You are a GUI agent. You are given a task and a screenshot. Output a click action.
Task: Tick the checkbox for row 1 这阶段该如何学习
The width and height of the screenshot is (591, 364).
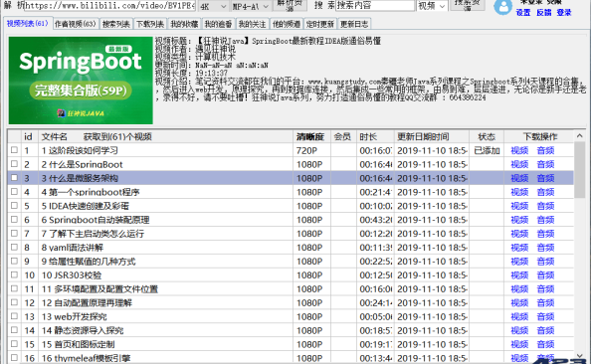pyautogui.click(x=14, y=150)
